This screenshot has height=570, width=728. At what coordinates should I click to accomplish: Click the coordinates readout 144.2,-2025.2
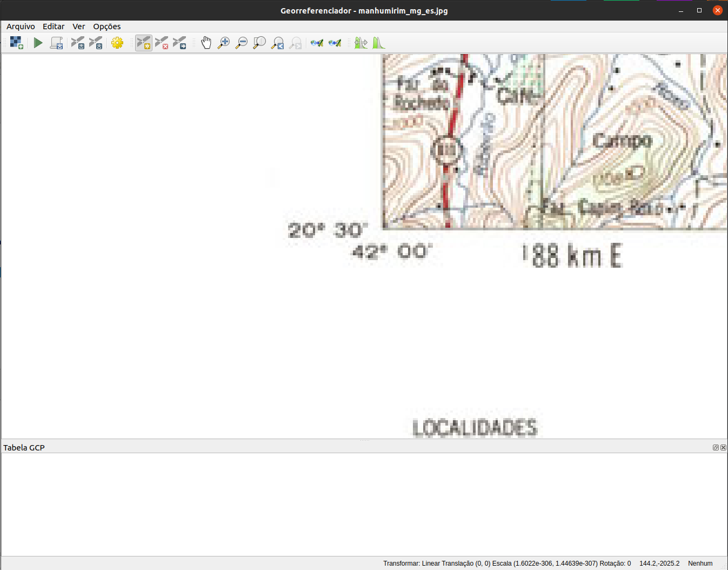(x=659, y=564)
